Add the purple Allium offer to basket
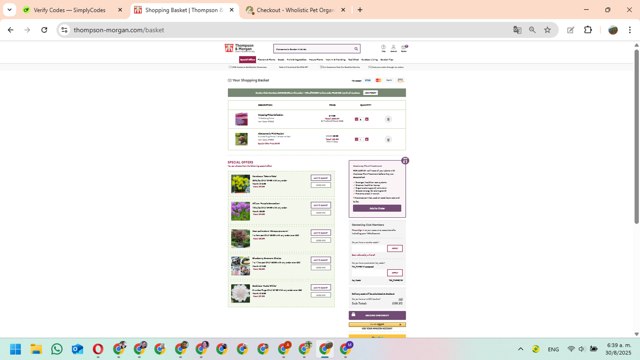Viewport: 640px width, 360px height. [321, 205]
